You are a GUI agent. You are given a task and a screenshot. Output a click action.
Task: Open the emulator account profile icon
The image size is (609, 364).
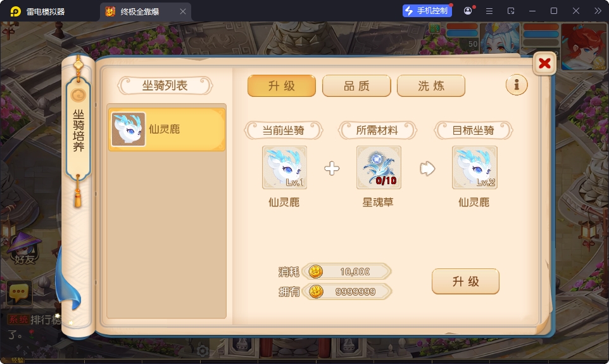tap(468, 11)
